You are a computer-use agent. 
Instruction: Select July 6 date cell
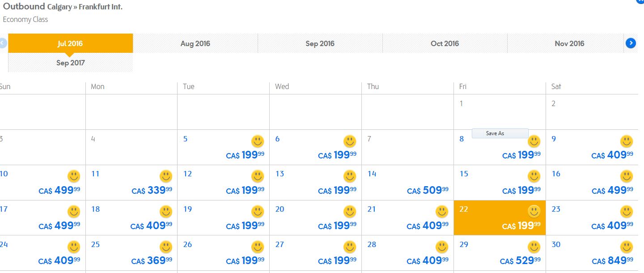tap(315, 147)
